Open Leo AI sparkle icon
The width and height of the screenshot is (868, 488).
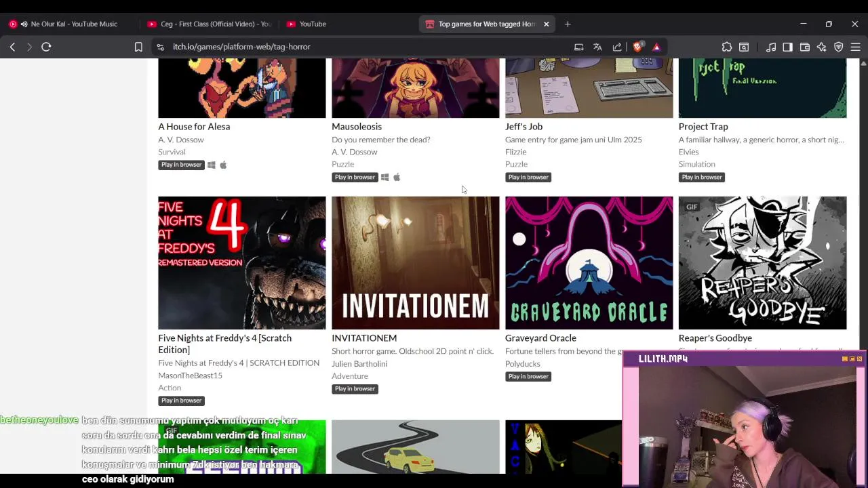click(x=822, y=47)
